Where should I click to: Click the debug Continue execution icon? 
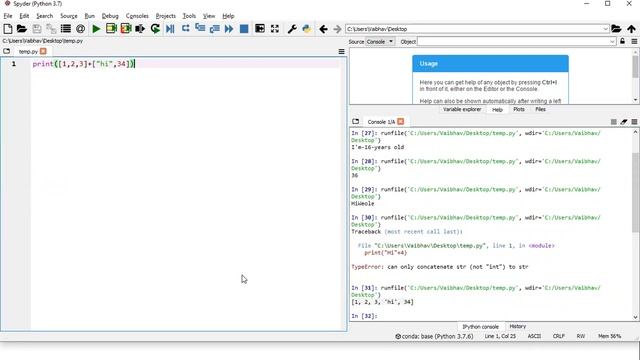tap(229, 29)
